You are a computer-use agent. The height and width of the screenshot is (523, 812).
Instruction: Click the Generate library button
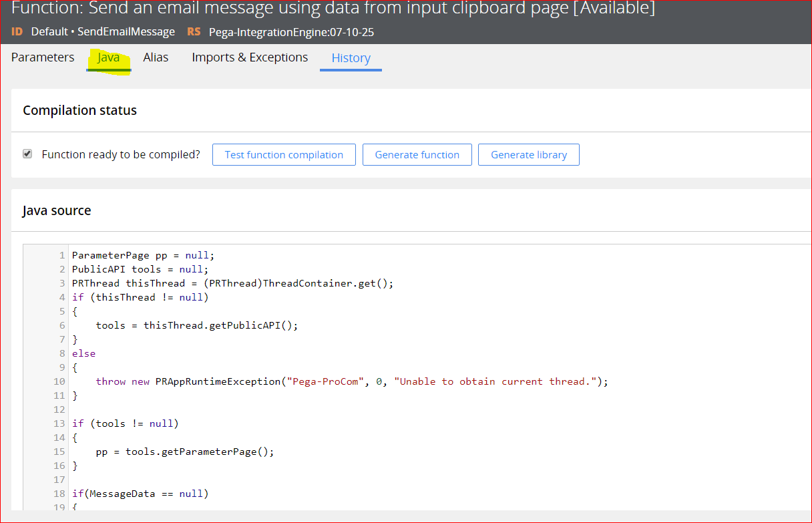point(528,154)
